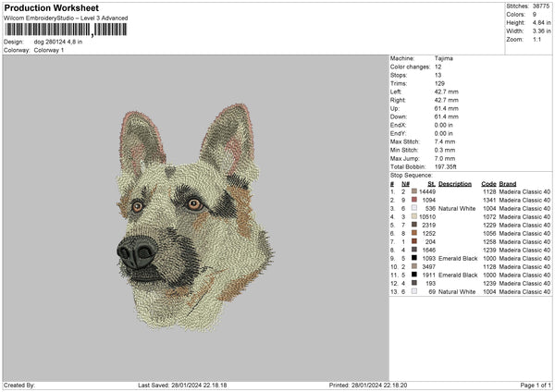Click the swatch for code 1056
The width and height of the screenshot is (555, 392).
(413, 233)
